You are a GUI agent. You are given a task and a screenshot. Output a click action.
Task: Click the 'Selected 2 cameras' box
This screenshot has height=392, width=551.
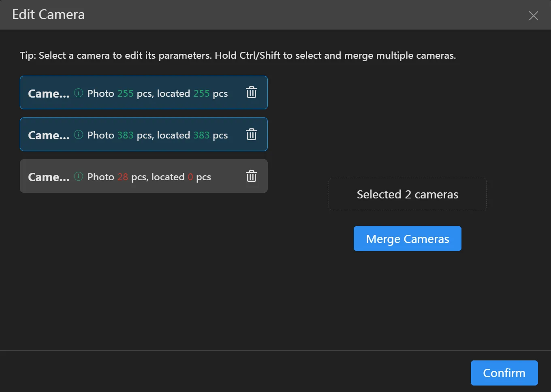pyautogui.click(x=407, y=194)
